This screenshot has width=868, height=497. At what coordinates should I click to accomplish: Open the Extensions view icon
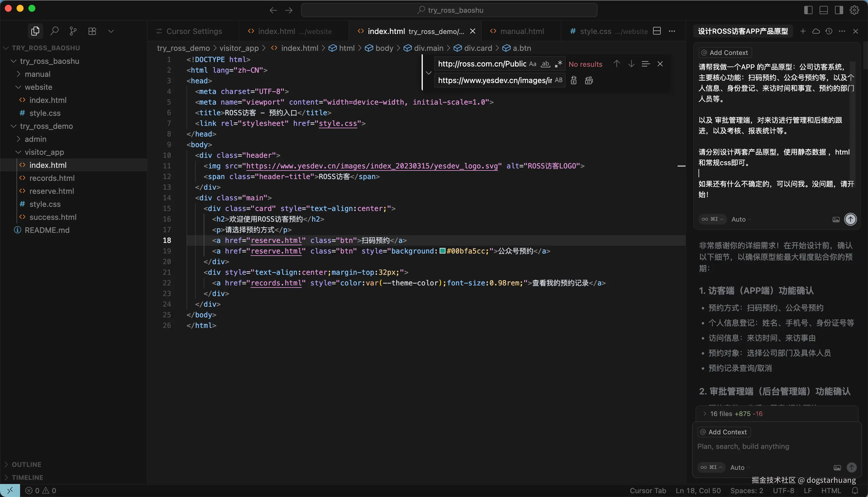(92, 31)
